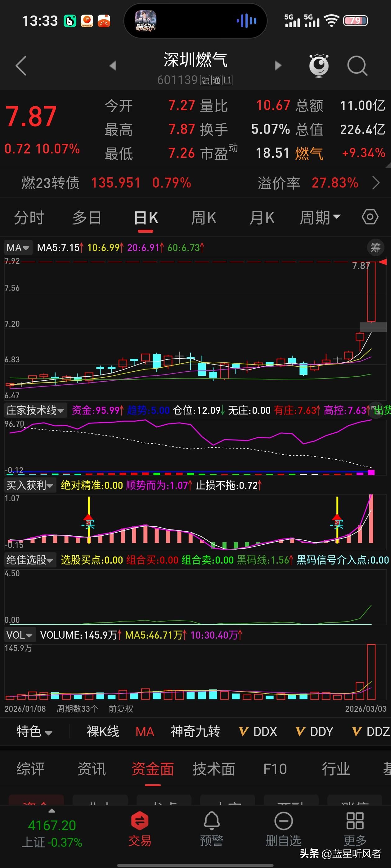
Task: Select the 日K tab
Action: coord(146,217)
